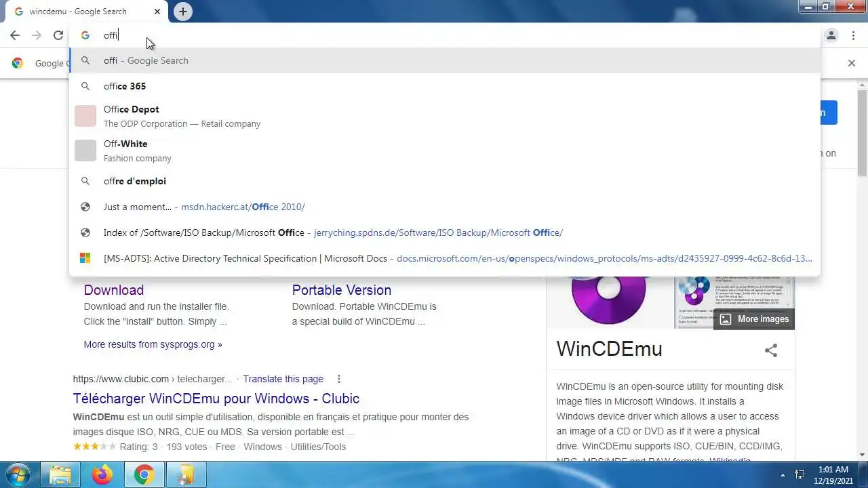
Task: Click the clock showing 1:01 AM
Action: 833,474
